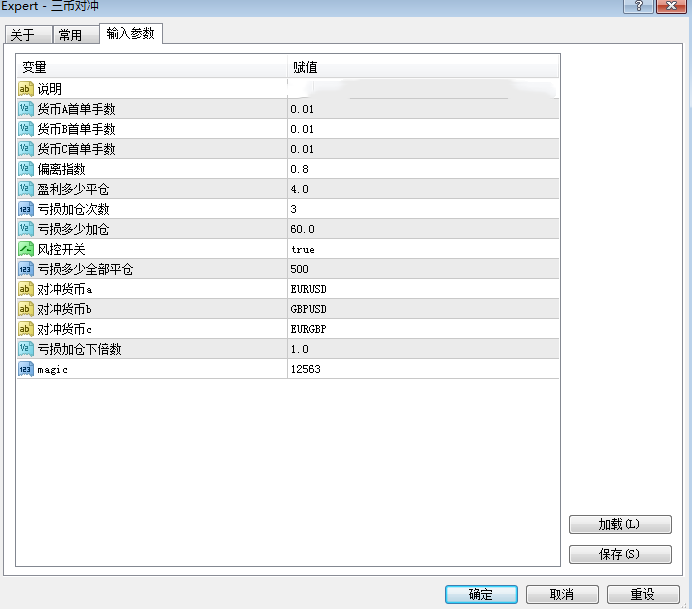Click the string icon beside 说明
The image size is (692, 609).
pyautogui.click(x=26, y=89)
